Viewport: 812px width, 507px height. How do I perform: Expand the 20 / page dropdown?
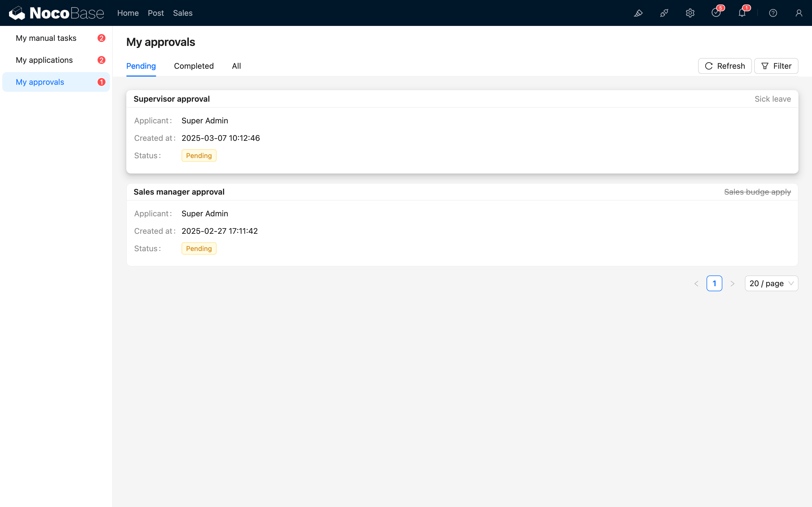(771, 283)
